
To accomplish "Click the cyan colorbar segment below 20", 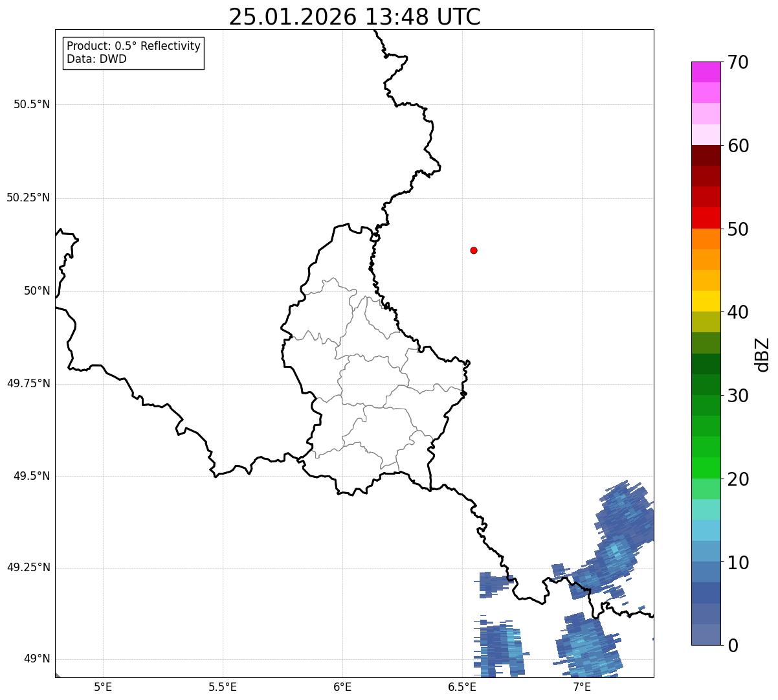I will [706, 510].
